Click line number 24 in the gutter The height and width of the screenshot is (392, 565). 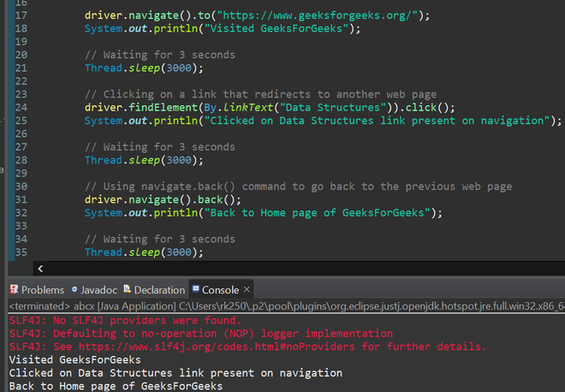[21, 107]
